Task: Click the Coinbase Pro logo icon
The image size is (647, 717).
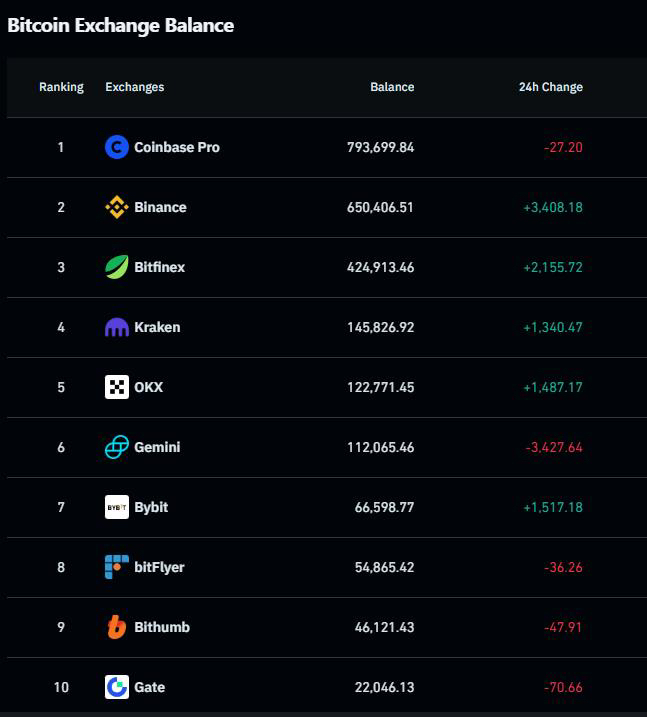Action: 117,147
